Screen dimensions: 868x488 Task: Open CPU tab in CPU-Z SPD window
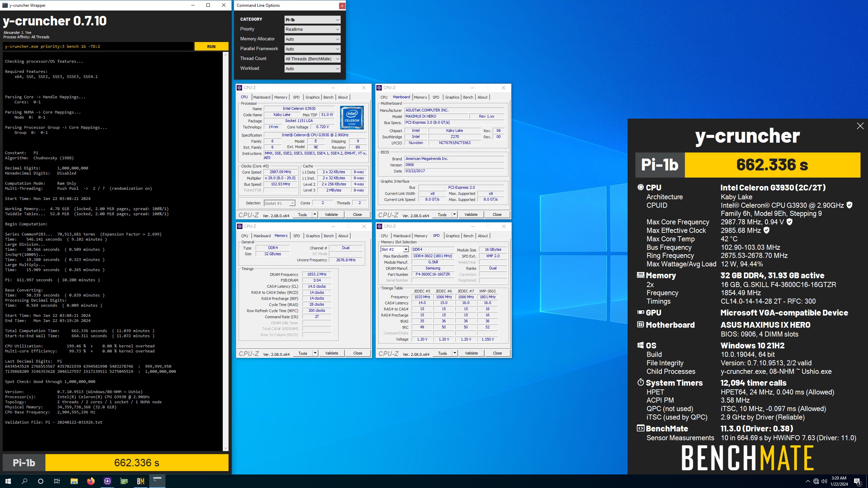[x=384, y=236]
